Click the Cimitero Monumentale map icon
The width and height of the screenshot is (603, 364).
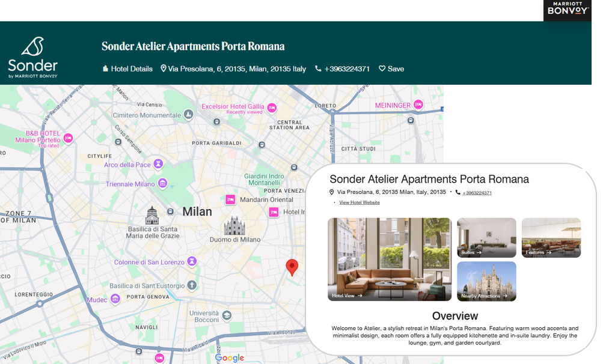188,115
